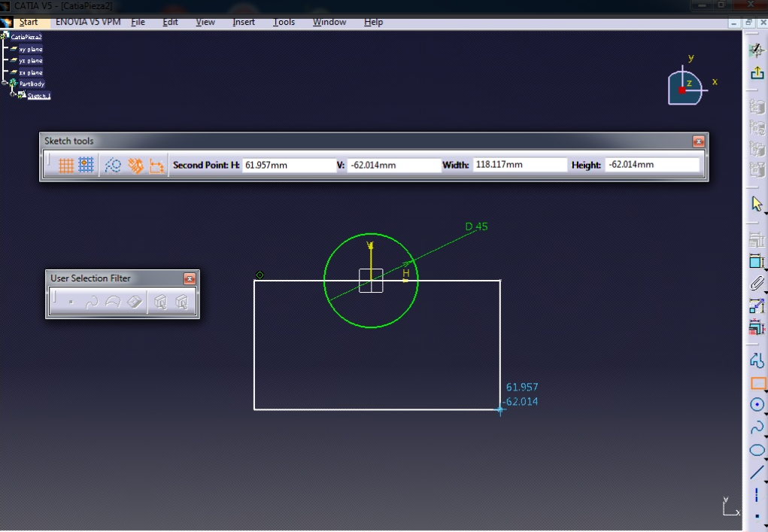Toggle Construction/Standard Element mode
768x532 pixels.
click(x=113, y=166)
